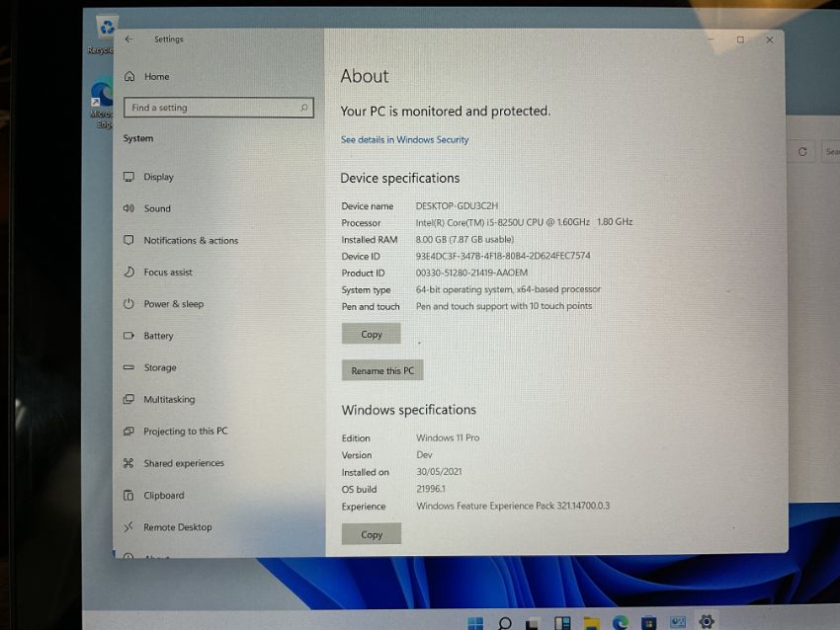Open Shared experiences settings
840x630 pixels.
click(184, 463)
